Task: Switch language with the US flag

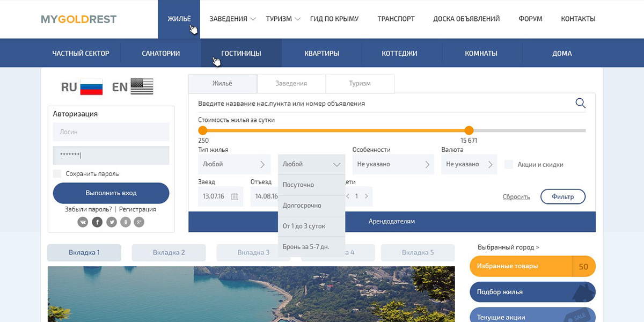Action: pos(142,86)
